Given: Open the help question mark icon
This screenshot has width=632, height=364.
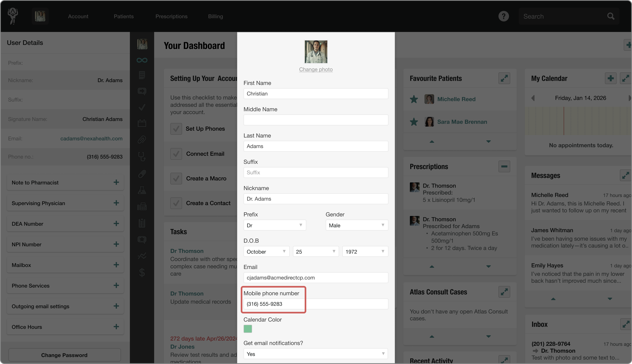Looking at the screenshot, I should (x=504, y=16).
